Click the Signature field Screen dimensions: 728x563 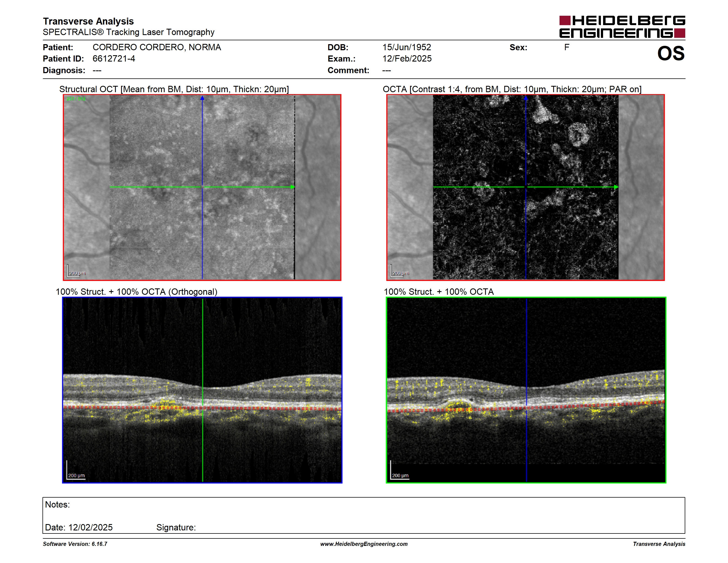176,527
